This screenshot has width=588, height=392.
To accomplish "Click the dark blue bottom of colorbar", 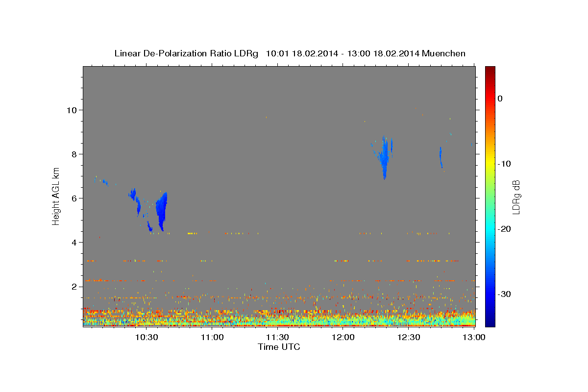I will point(490,322).
